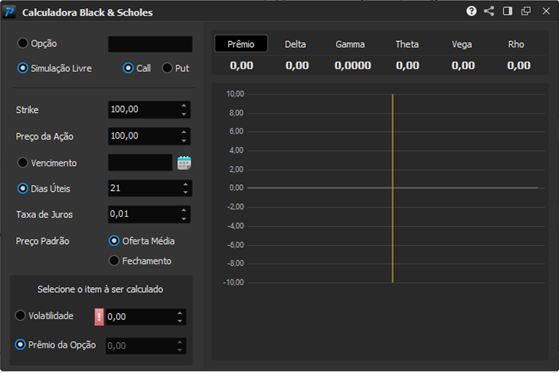Open the Vencimento calendar picker icon
The image size is (559, 373).
tap(184, 163)
